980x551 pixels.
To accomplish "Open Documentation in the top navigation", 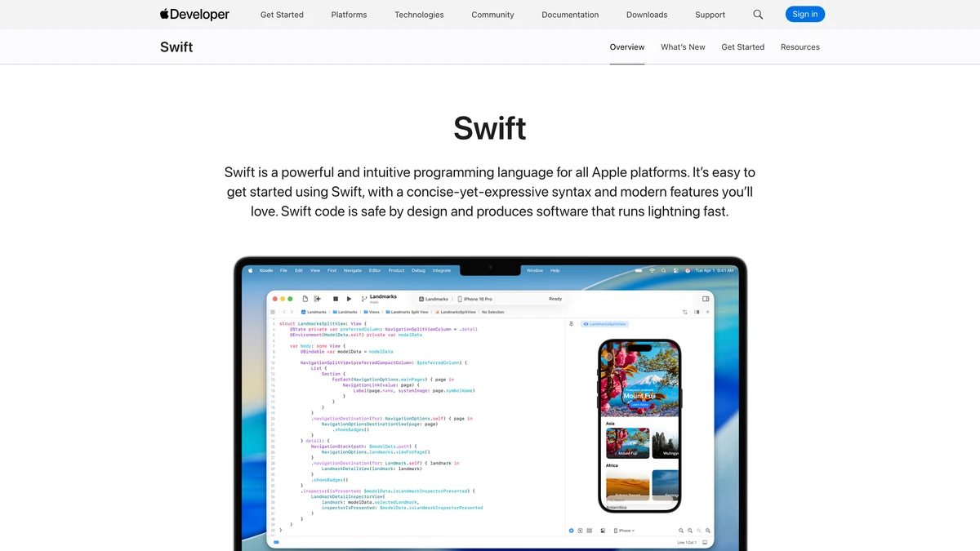I will [x=570, y=15].
